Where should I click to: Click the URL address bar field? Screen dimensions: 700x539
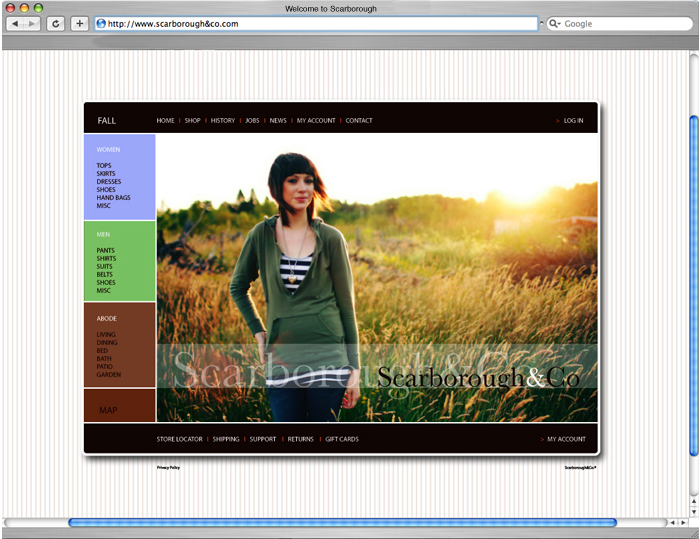point(320,23)
